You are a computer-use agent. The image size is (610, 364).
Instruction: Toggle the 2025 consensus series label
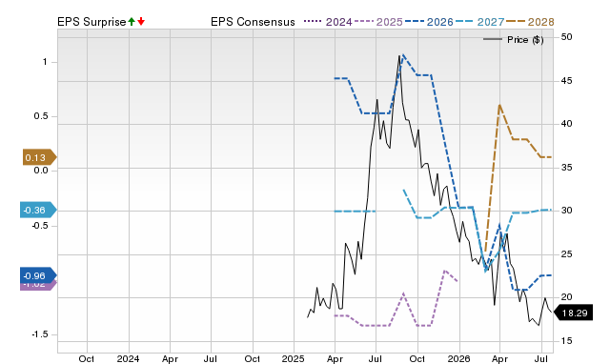(390, 22)
